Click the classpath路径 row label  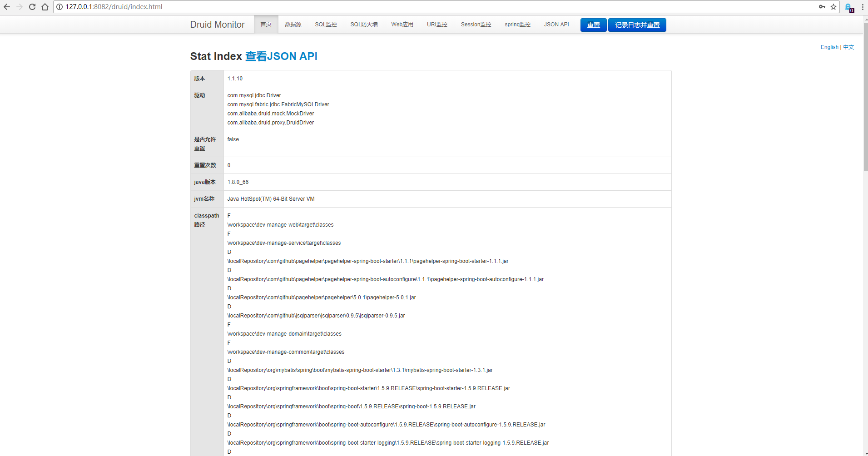pyautogui.click(x=207, y=220)
